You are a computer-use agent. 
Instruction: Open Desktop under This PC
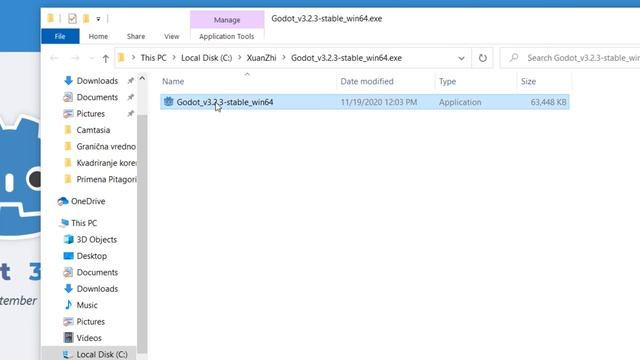click(x=91, y=256)
